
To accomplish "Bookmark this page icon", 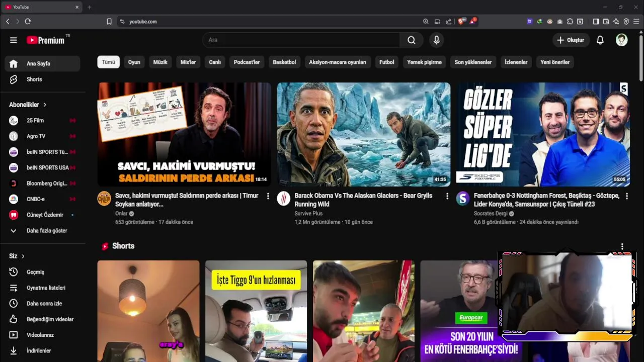I will (109, 22).
